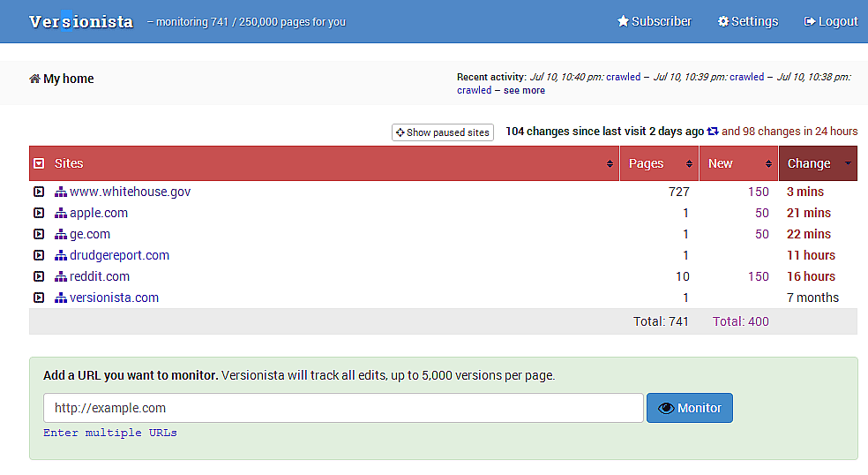Focus the http://example.com URL field
The image size is (868, 475).
pyautogui.click(x=343, y=408)
